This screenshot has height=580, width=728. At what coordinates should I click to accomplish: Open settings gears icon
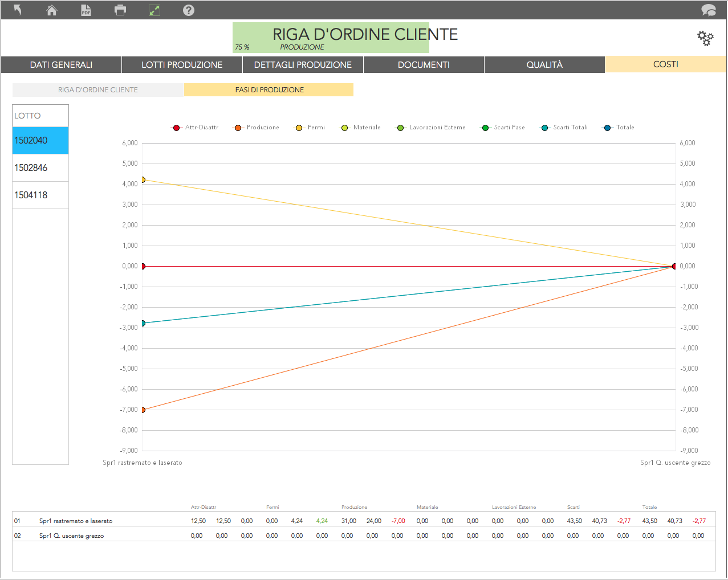coord(705,38)
